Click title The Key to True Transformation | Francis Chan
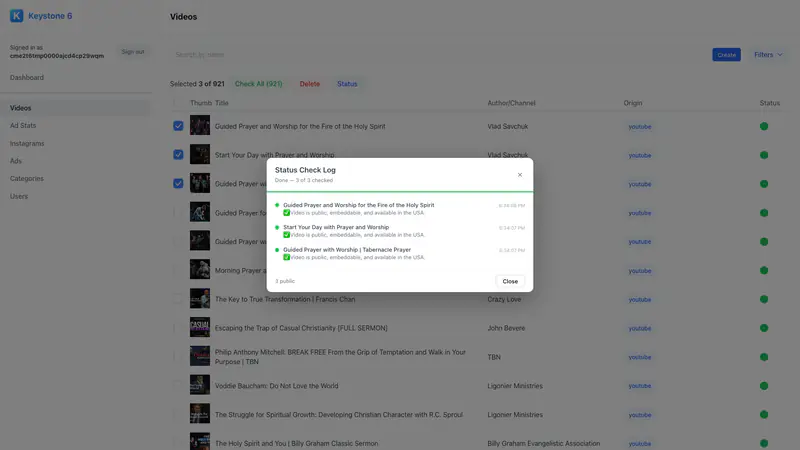The height and width of the screenshot is (450, 800). [285, 299]
